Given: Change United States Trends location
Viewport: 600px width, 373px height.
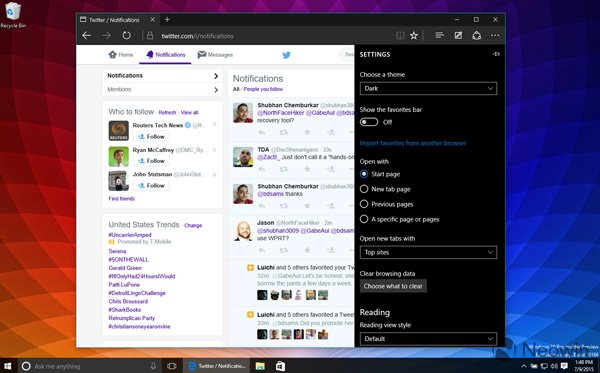Looking at the screenshot, I should [193, 225].
